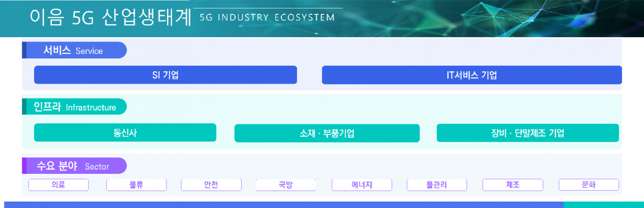Choose the 문화 sector box

click(x=589, y=185)
